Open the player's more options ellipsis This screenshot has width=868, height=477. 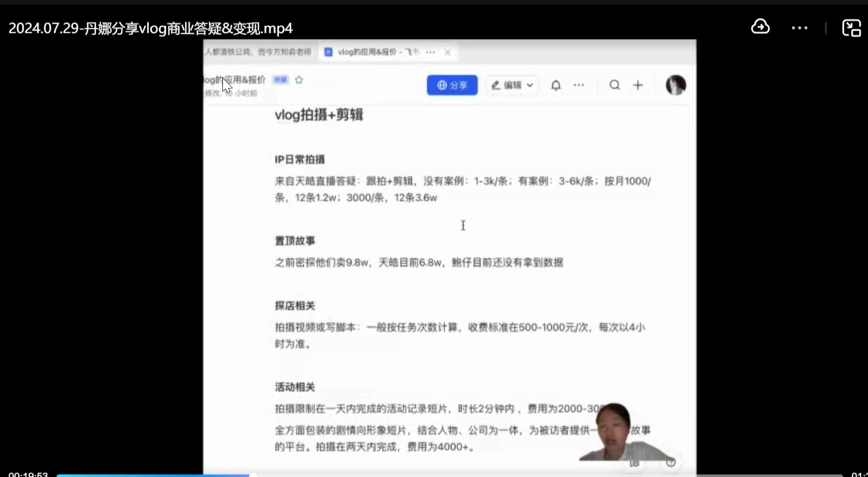tap(799, 27)
